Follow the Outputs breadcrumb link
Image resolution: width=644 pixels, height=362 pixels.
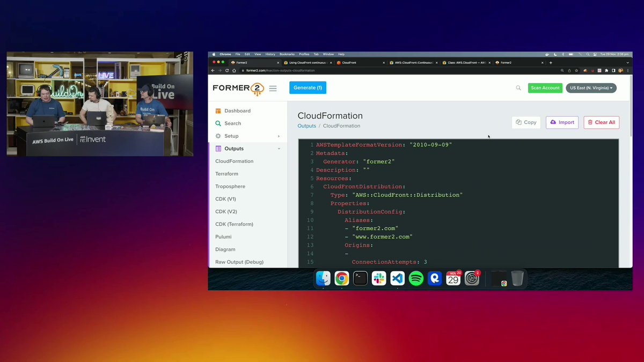pos(307,126)
